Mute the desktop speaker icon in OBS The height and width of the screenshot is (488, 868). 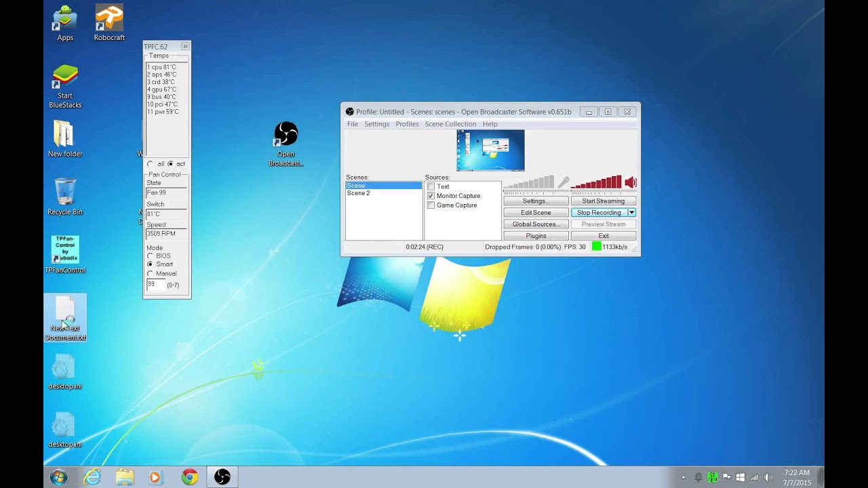[631, 182]
